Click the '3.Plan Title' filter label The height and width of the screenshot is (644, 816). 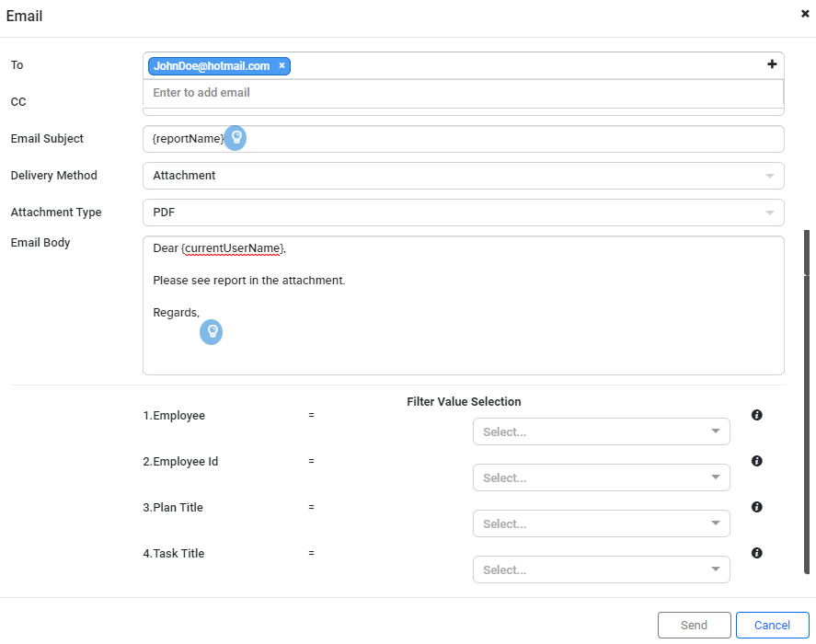(x=173, y=507)
